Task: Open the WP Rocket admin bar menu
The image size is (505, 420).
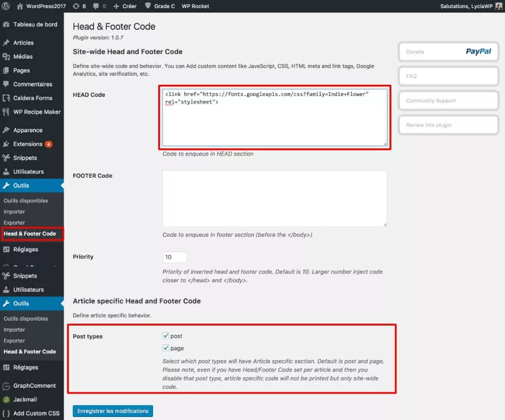Action: click(x=195, y=6)
